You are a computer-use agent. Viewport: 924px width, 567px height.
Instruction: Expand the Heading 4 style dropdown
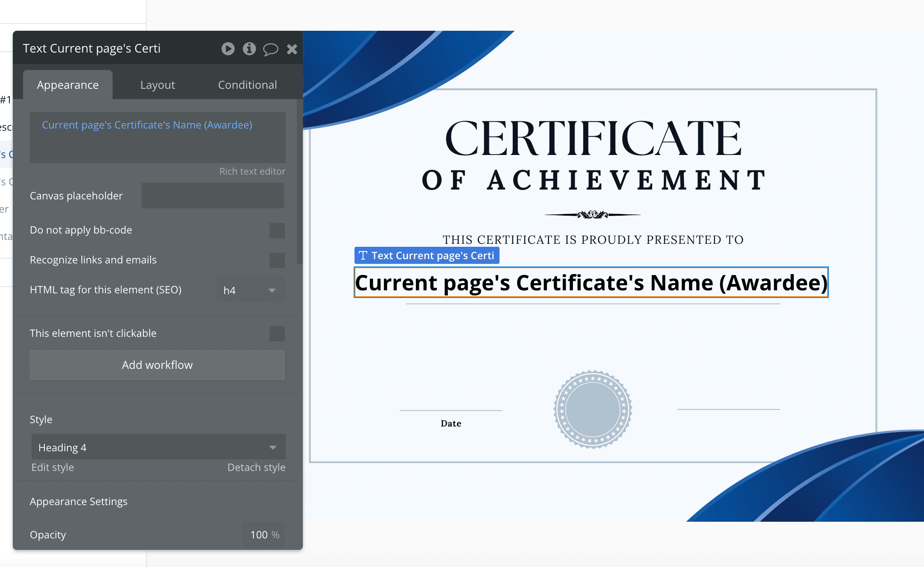158,447
